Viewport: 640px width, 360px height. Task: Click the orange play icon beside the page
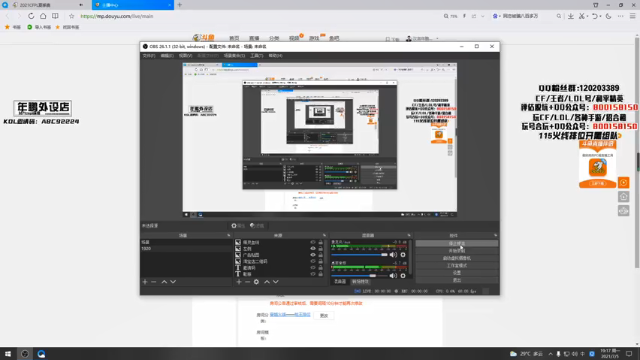[624, 182]
